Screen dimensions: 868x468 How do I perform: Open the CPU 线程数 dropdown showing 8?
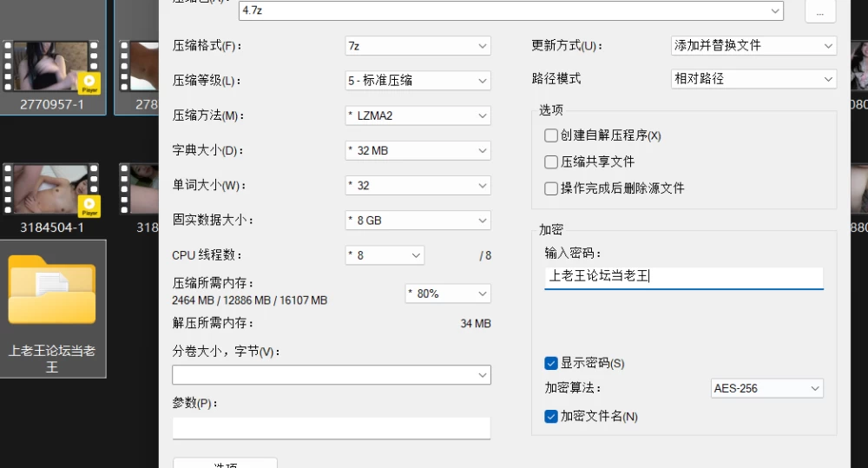click(385, 255)
